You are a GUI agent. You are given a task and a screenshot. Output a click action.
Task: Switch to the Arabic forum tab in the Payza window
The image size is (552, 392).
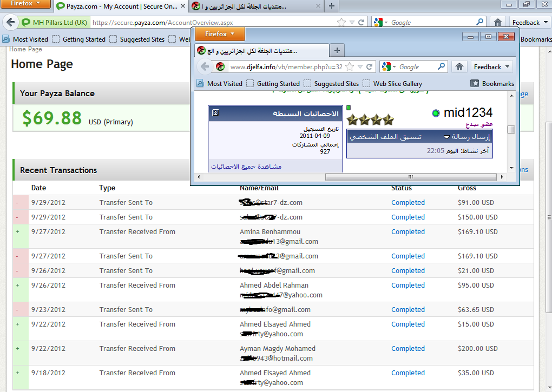(x=256, y=6)
